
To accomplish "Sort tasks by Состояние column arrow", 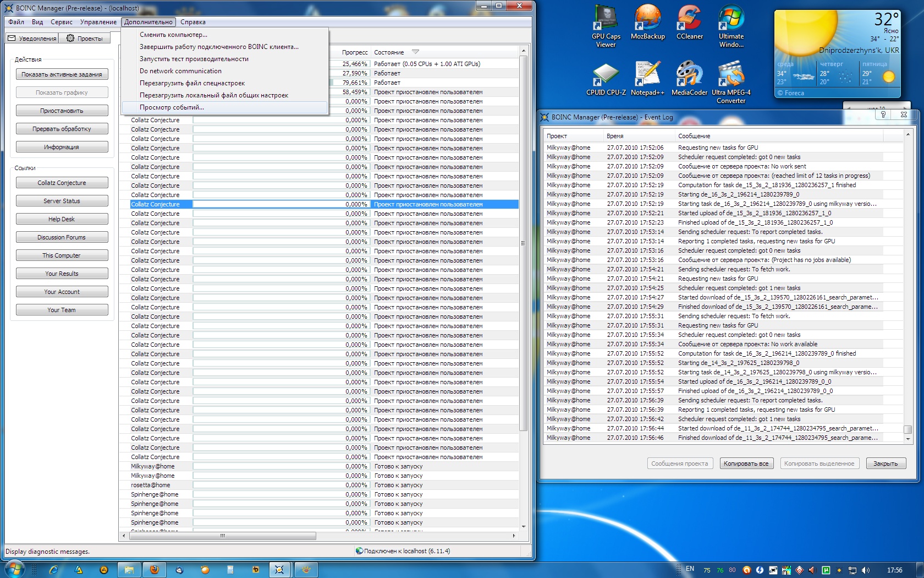I will tap(415, 52).
